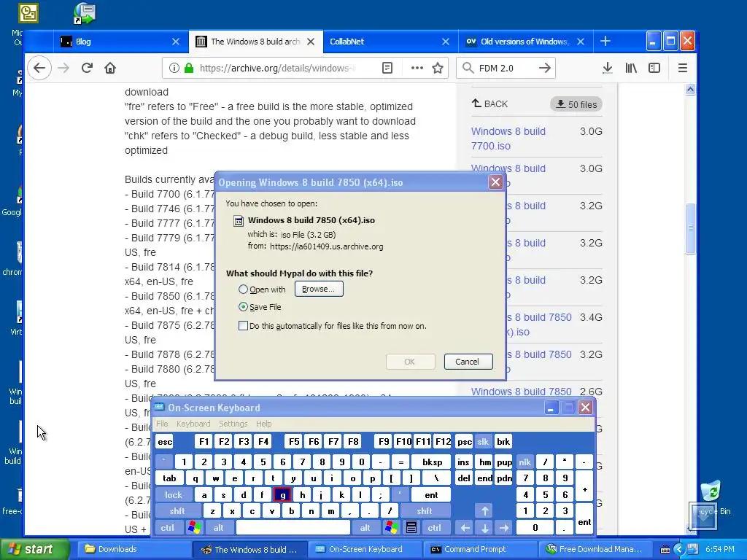747x560 pixels.
Task: Click the green secure padlock icon
Action: [x=189, y=68]
